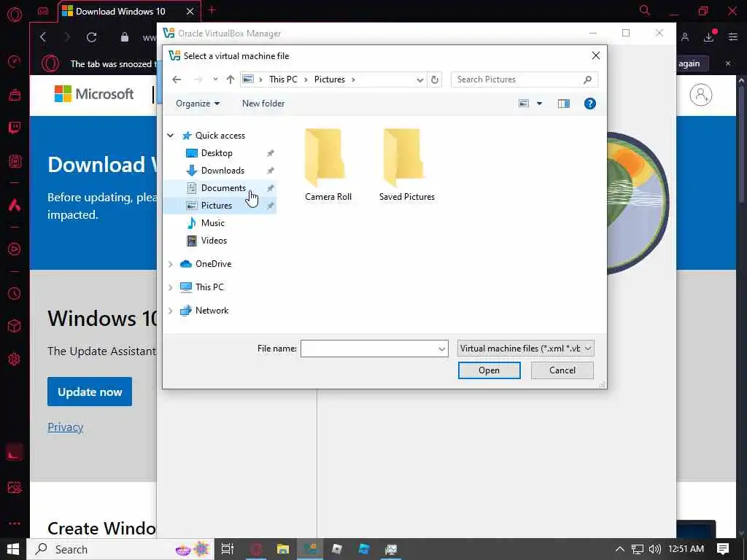Open Task View on the taskbar

pos(228,549)
